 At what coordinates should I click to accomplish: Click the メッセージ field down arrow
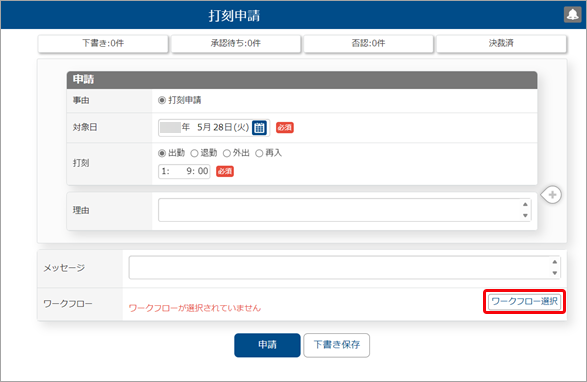point(555,273)
